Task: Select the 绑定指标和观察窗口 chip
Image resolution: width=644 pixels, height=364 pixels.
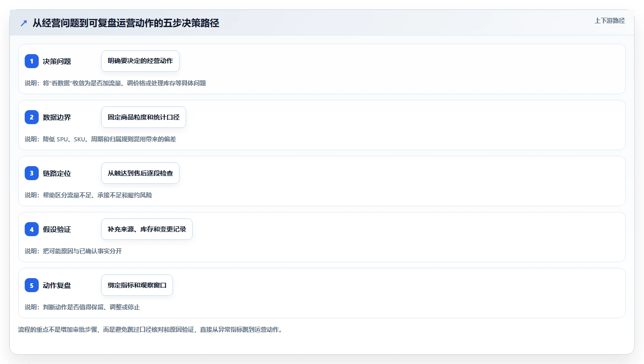Action: coord(137,285)
